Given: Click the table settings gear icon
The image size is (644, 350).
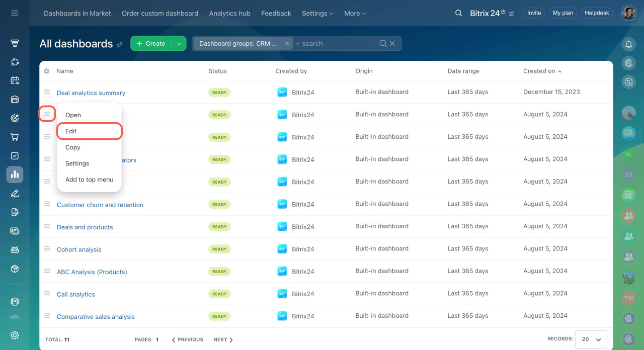Looking at the screenshot, I should click(47, 71).
